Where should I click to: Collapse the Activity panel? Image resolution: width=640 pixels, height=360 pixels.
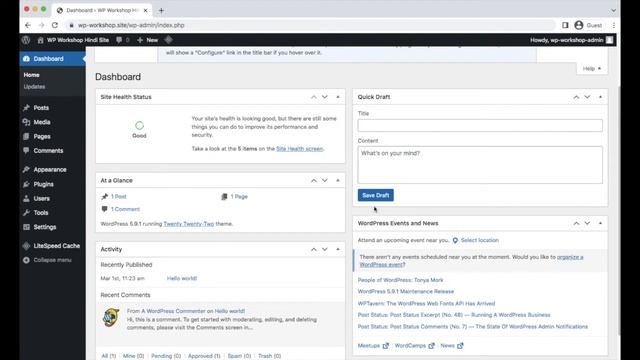point(338,249)
